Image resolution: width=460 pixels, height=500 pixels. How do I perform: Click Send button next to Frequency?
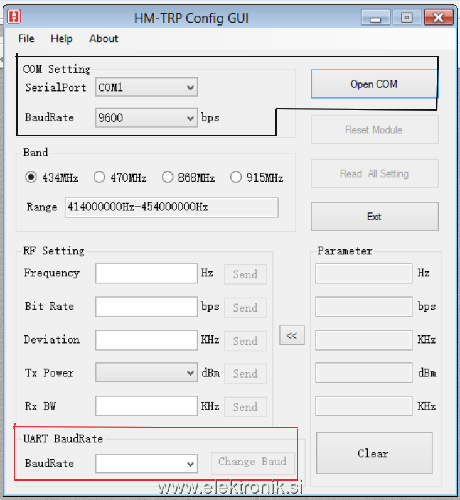click(245, 274)
